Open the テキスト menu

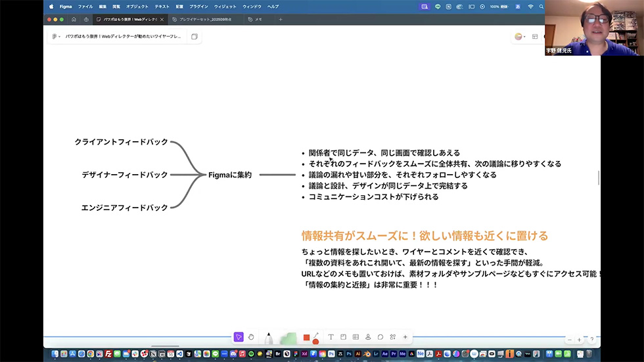pos(162,7)
